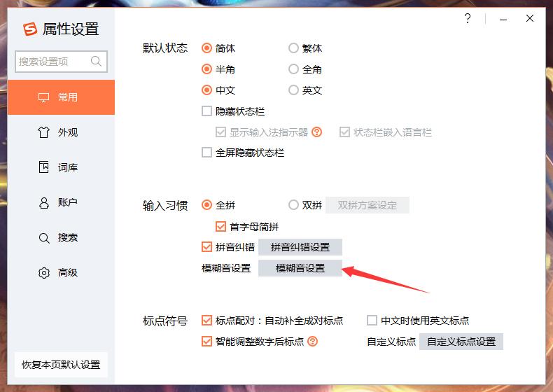Click the 输入习惯 section label
Screen dimensions: 553x392
tap(165, 205)
